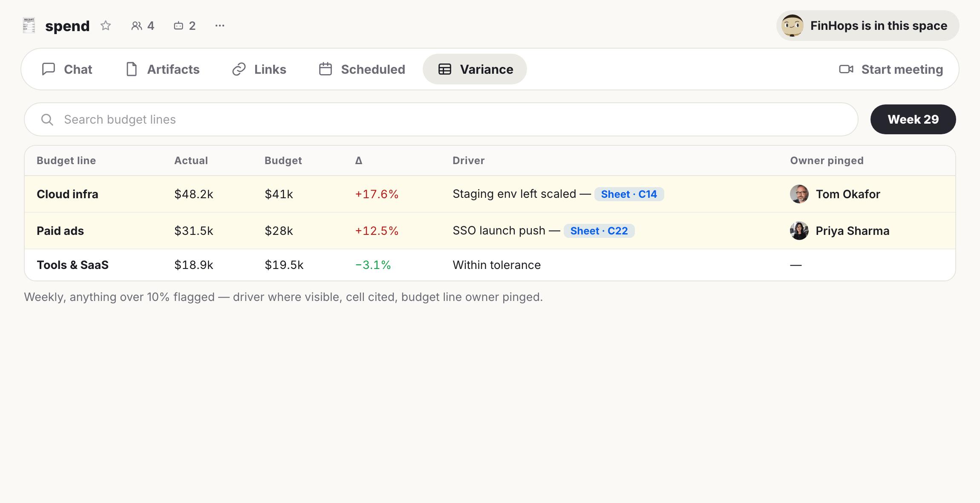Click the receipt icon beside spend
This screenshot has height=503, width=980.
[29, 26]
